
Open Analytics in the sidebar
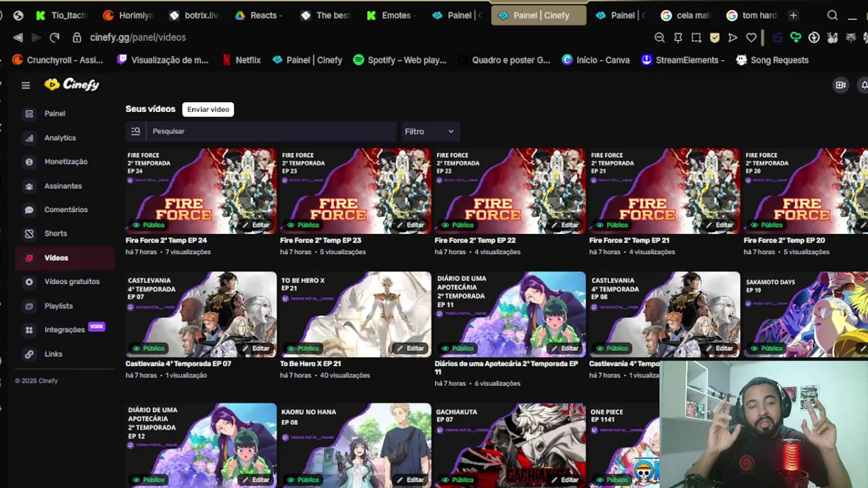pyautogui.click(x=60, y=138)
